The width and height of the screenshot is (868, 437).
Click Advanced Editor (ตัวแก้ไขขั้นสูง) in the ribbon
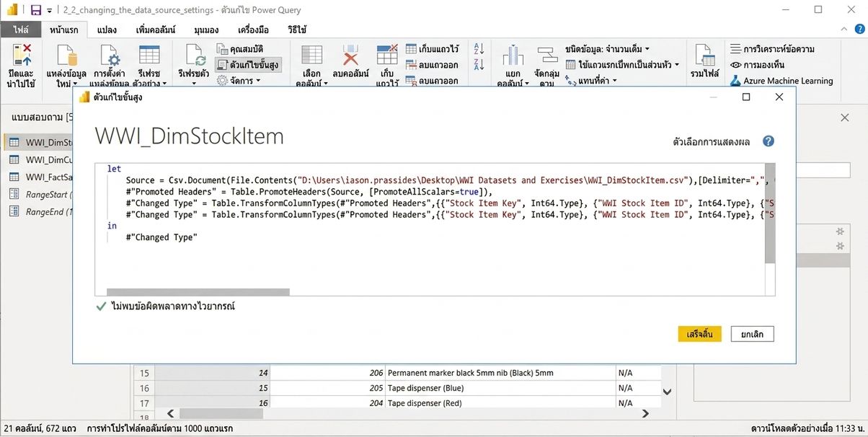coord(247,65)
